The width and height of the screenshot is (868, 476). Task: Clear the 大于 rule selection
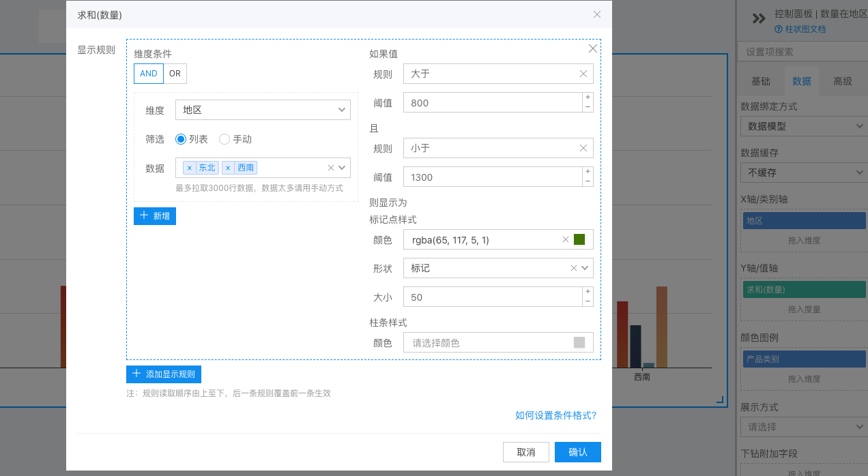coord(583,74)
